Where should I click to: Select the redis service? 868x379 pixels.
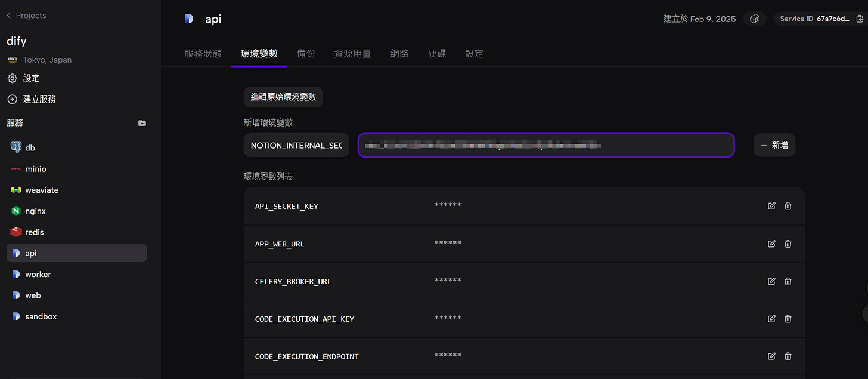(76, 232)
